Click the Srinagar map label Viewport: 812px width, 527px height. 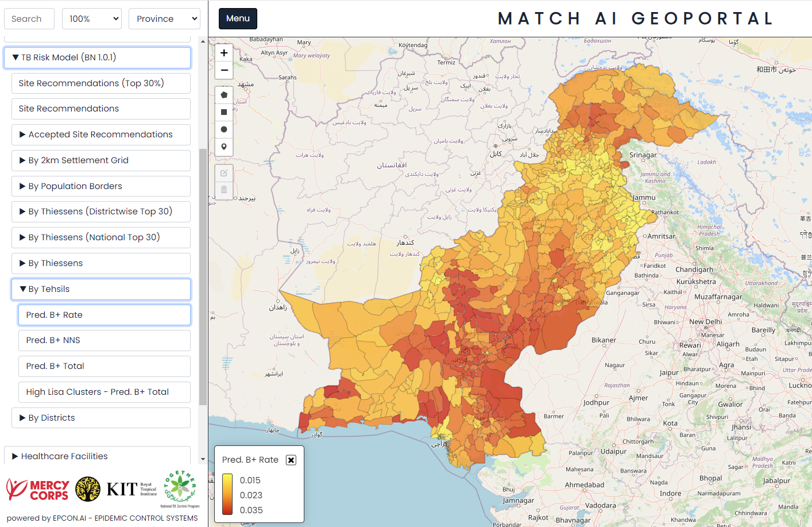coord(643,155)
